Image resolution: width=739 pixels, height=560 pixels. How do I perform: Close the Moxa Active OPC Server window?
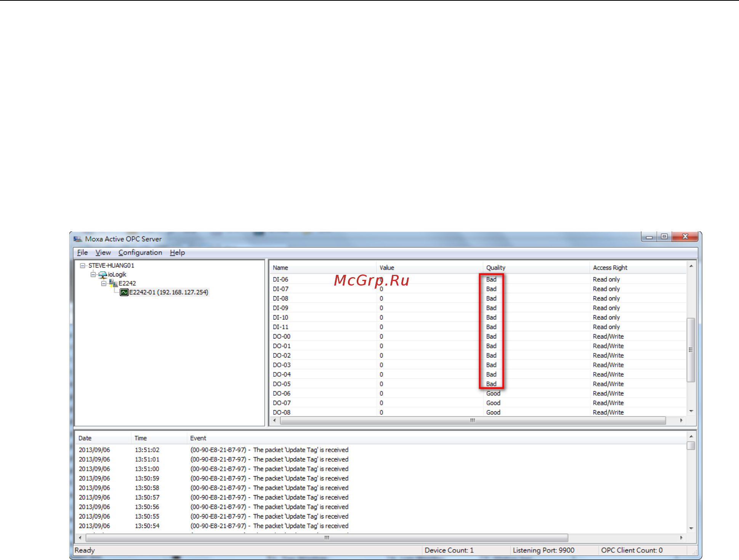pos(685,237)
